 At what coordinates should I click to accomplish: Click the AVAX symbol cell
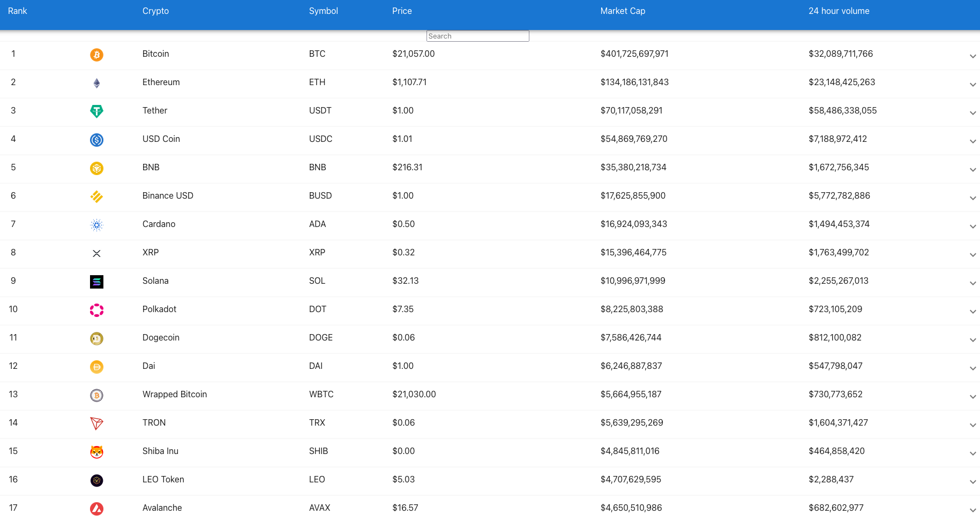click(320, 508)
